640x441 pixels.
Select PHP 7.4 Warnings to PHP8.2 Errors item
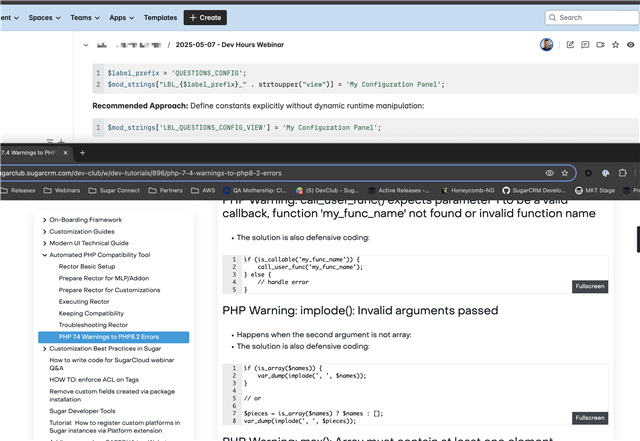click(x=113, y=337)
